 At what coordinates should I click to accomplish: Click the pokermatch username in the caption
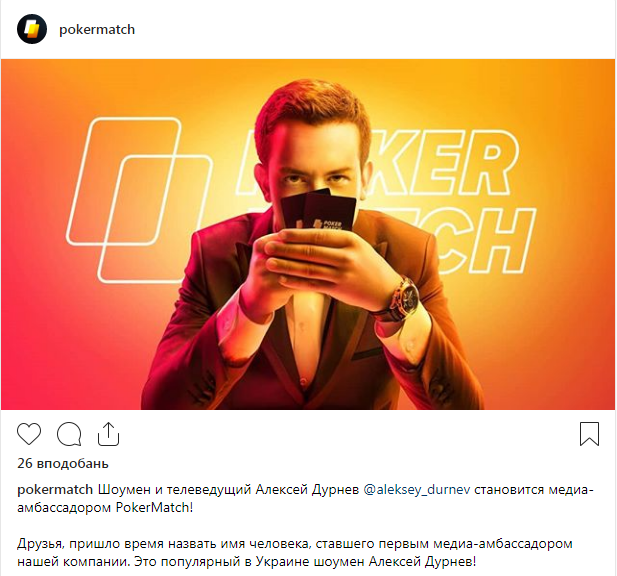55,490
